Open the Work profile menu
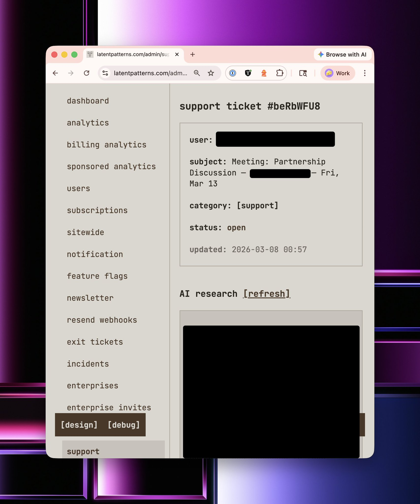420x504 pixels. click(x=338, y=73)
